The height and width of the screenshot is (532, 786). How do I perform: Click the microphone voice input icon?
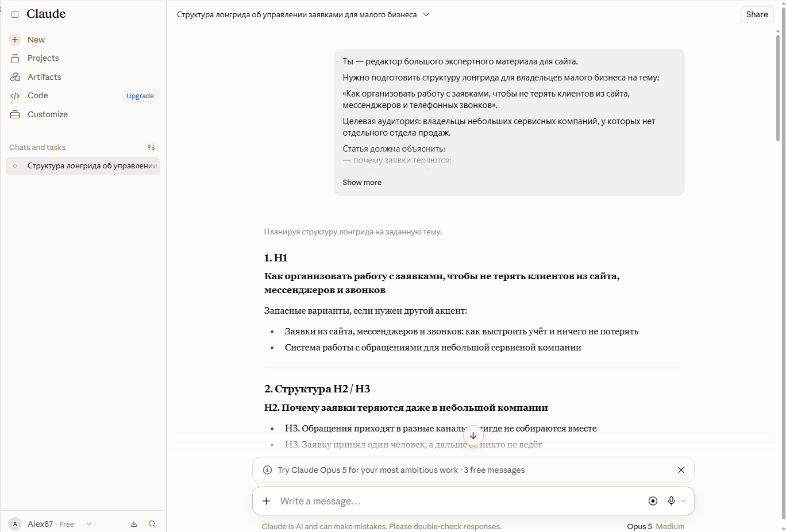(x=671, y=501)
